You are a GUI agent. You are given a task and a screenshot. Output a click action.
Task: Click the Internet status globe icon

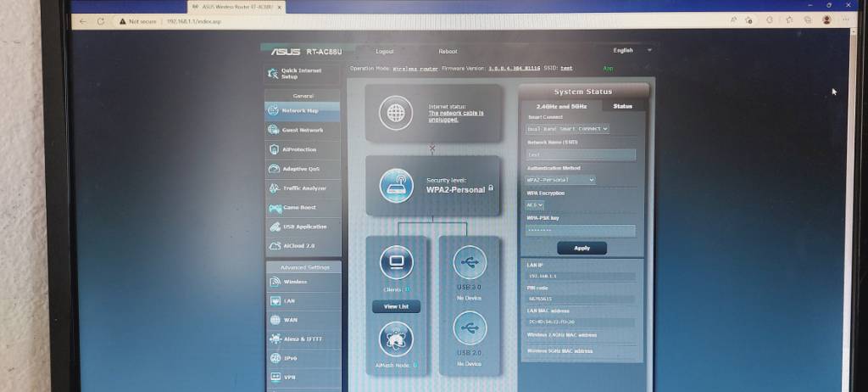[x=395, y=113]
